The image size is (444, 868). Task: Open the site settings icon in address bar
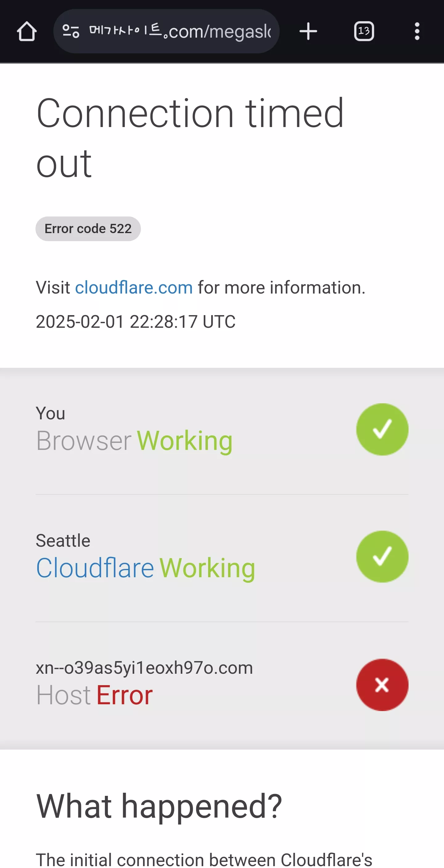coord(71,31)
